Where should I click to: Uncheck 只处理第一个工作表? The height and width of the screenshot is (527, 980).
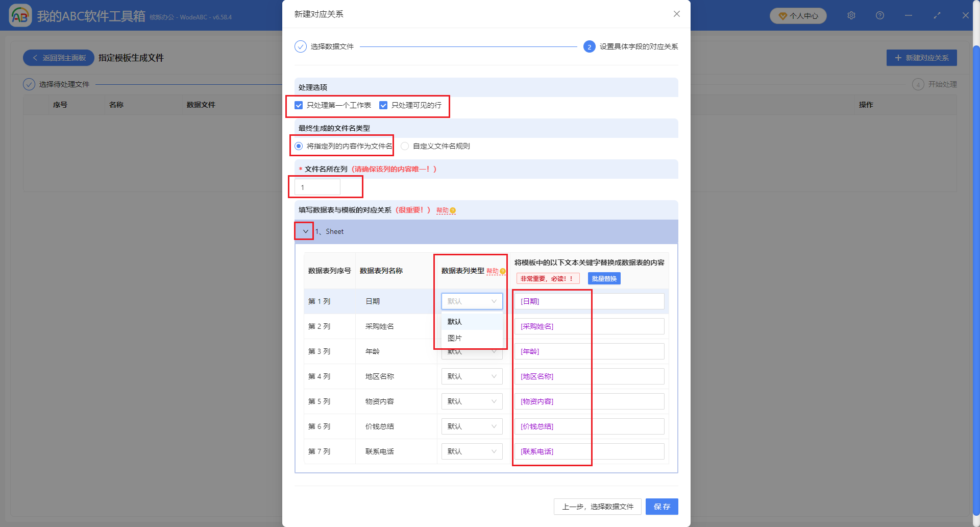299,105
